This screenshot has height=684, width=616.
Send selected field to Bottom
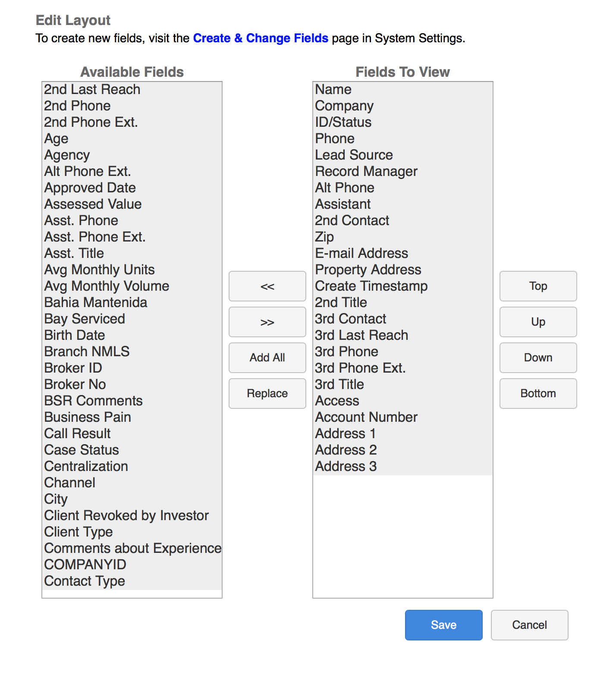[538, 394]
